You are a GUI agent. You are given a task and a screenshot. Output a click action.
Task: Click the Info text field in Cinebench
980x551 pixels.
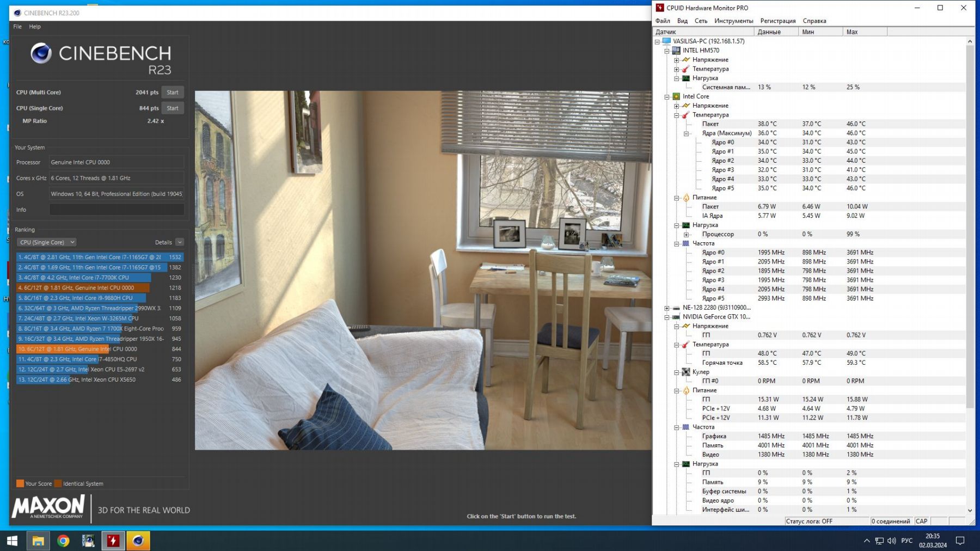[x=117, y=210]
